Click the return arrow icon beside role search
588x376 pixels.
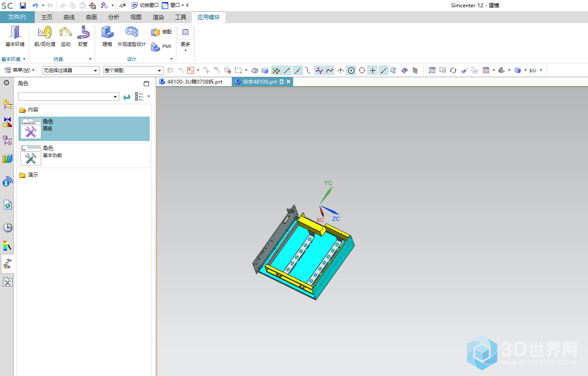(126, 97)
